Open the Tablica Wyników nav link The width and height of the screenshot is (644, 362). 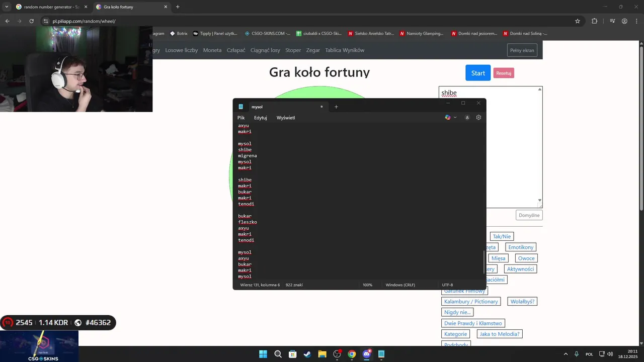click(x=345, y=50)
